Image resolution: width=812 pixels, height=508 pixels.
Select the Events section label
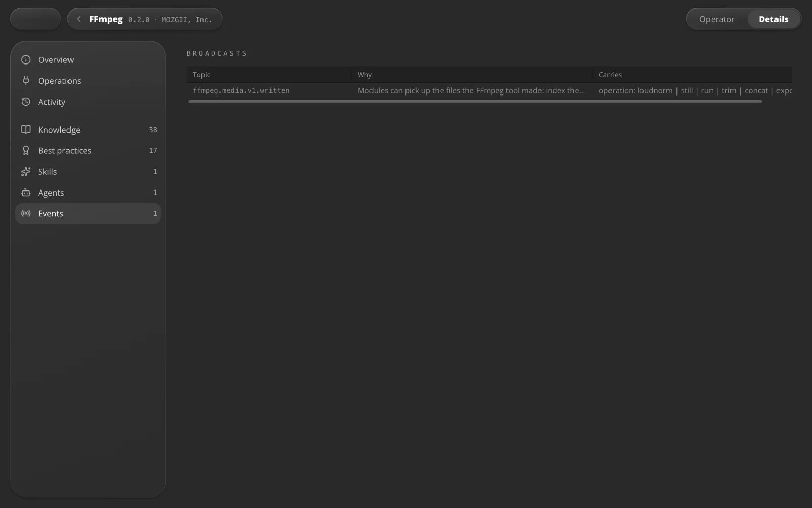pos(51,213)
